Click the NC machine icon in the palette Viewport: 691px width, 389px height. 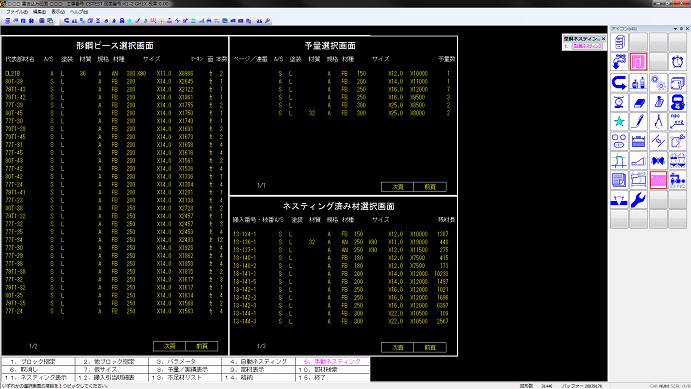[677, 180]
